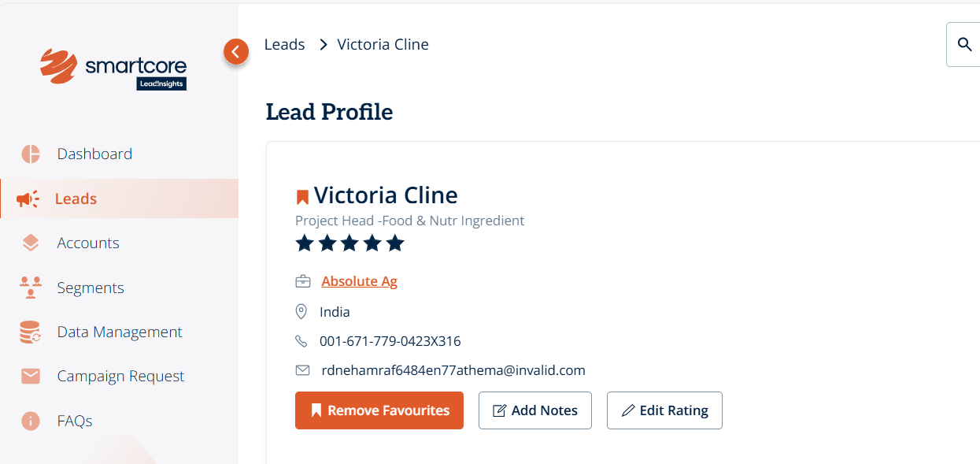The image size is (980, 464).
Task: Click the Leads megaphone icon
Action: (x=28, y=199)
